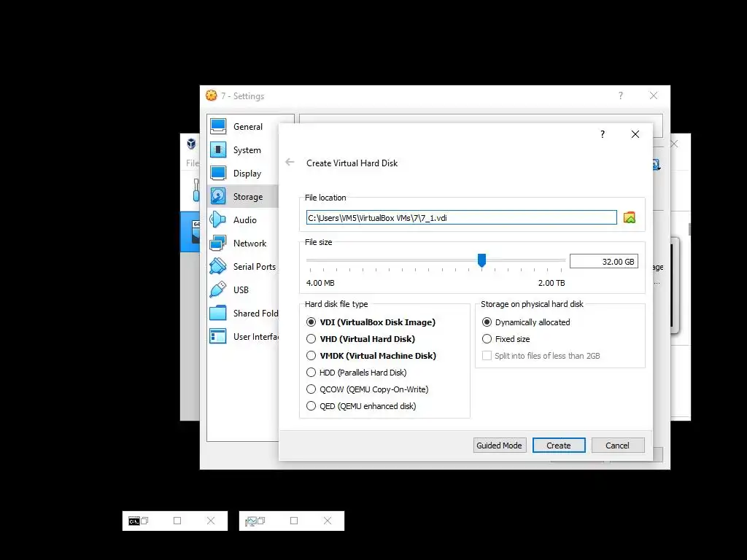Close the Create Virtual Hard Disk dialog

pyautogui.click(x=635, y=134)
